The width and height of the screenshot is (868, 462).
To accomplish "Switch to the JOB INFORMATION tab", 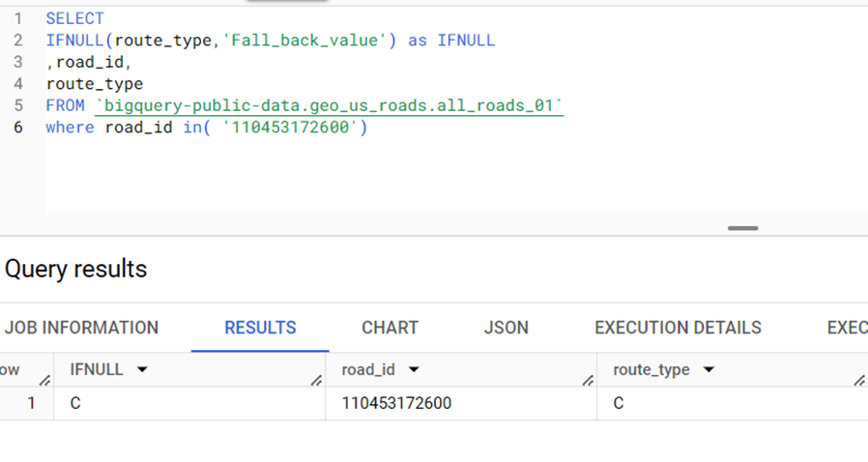I will 81,328.
